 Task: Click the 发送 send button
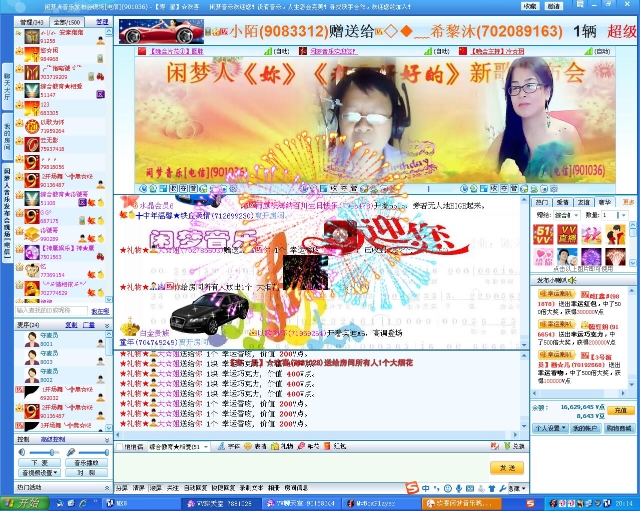[x=505, y=468]
